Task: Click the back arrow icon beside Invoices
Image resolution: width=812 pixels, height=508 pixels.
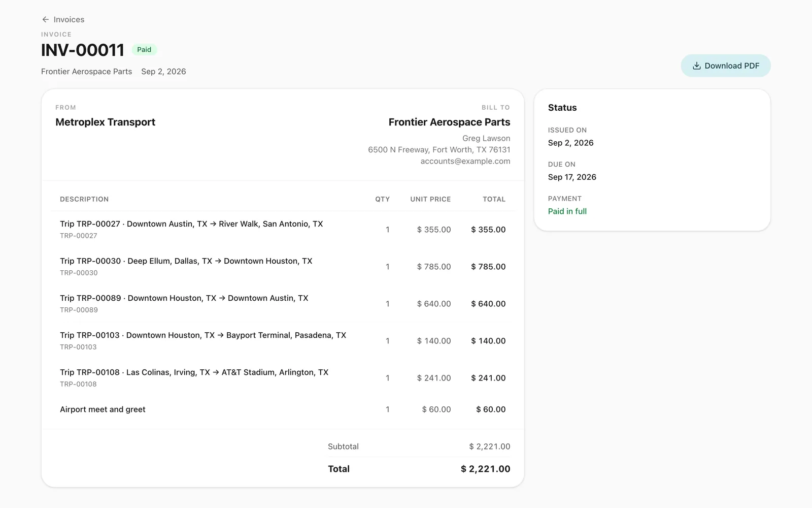Action: coord(46,19)
